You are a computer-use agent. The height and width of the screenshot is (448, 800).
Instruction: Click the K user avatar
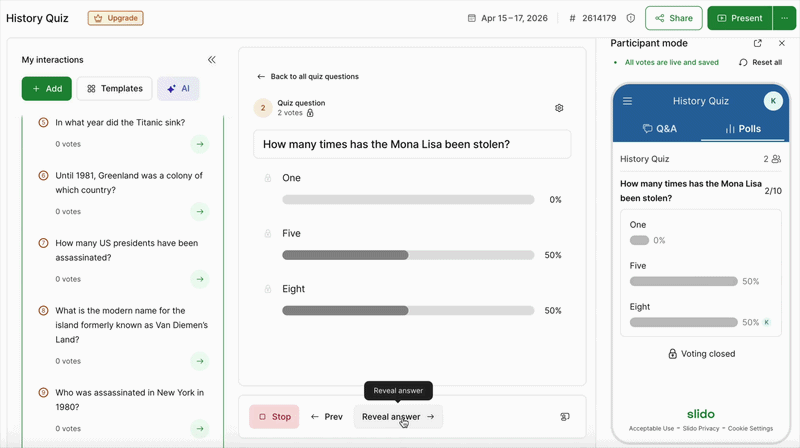[772, 101]
